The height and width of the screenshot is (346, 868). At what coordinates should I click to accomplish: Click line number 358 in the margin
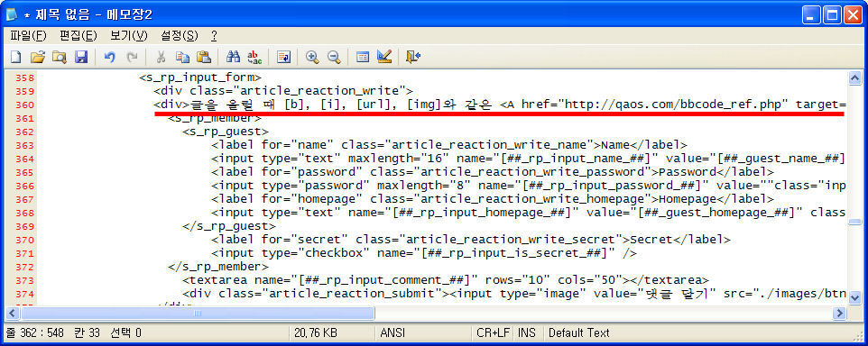point(25,77)
